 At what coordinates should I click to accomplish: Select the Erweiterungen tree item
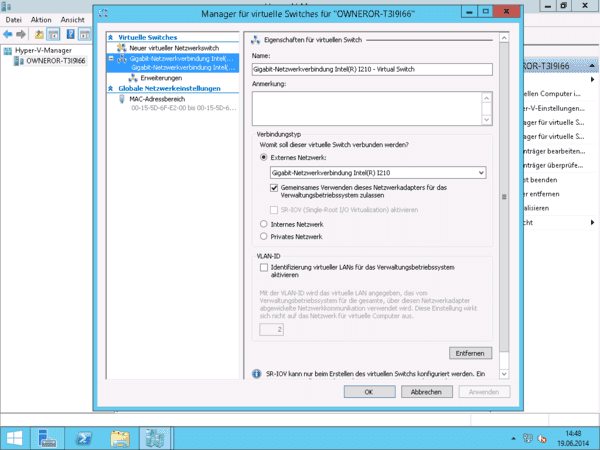click(161, 78)
